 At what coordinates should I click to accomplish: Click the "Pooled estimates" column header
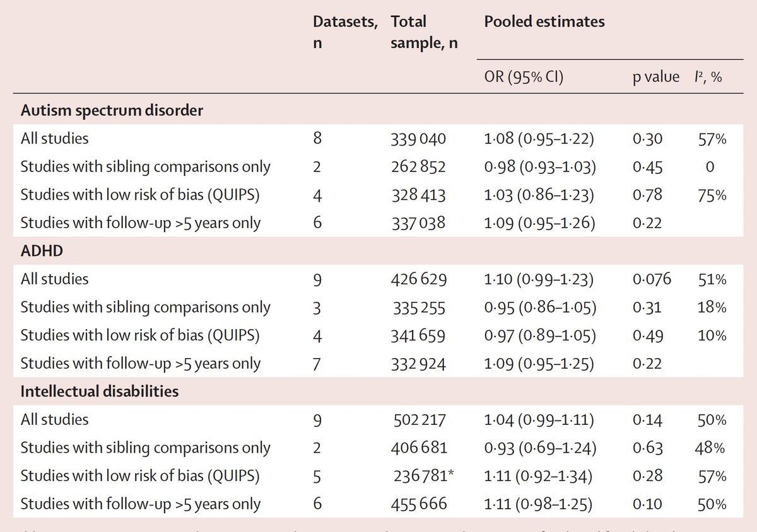(x=544, y=21)
